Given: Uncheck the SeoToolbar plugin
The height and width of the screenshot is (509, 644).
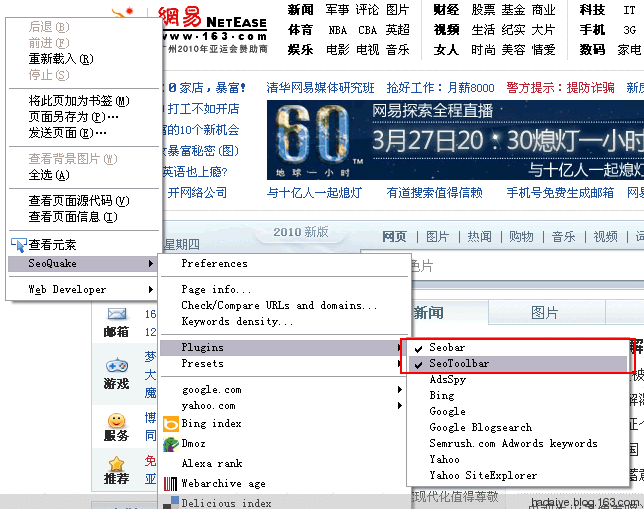Looking at the screenshot, I should 459,363.
